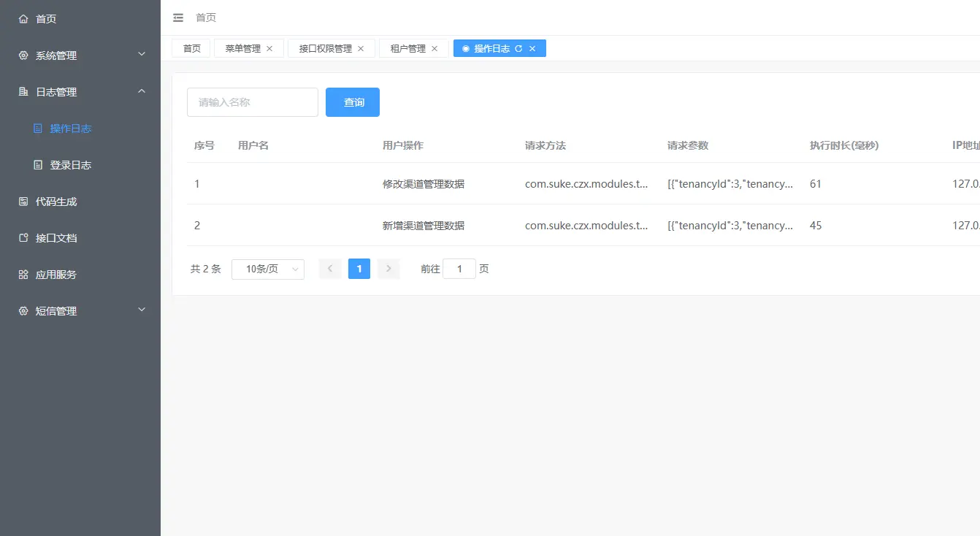980x536 pixels.
Task: Expand the 系统管理 menu chevron
Action: 143,55
